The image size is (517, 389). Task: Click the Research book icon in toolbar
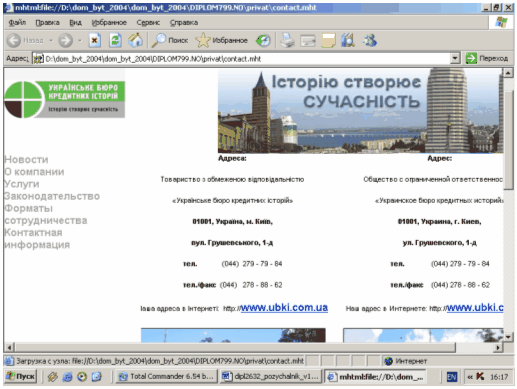348,40
